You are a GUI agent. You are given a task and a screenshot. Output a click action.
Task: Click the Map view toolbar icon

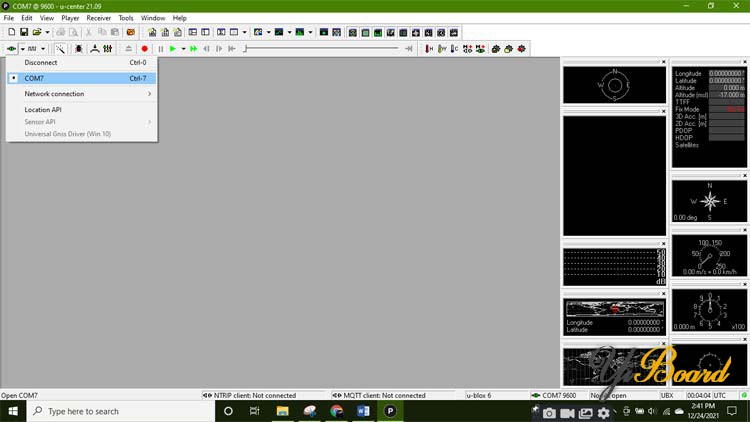pyautogui.click(x=258, y=32)
